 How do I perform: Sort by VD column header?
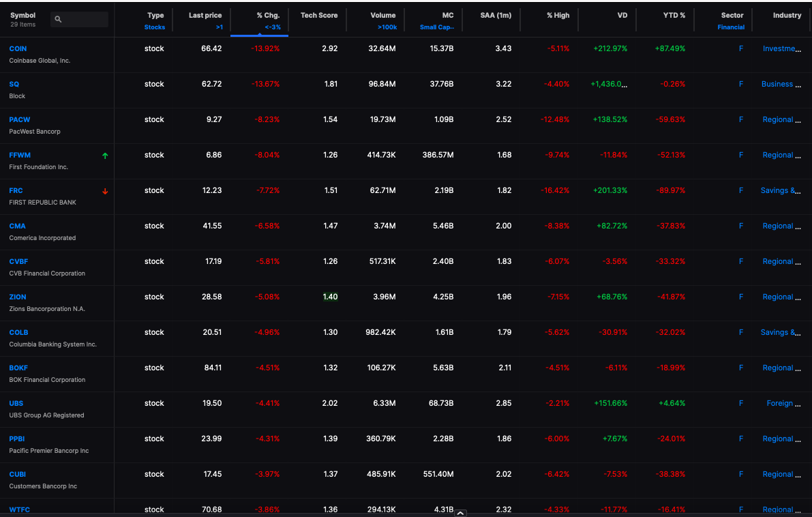[x=622, y=16]
